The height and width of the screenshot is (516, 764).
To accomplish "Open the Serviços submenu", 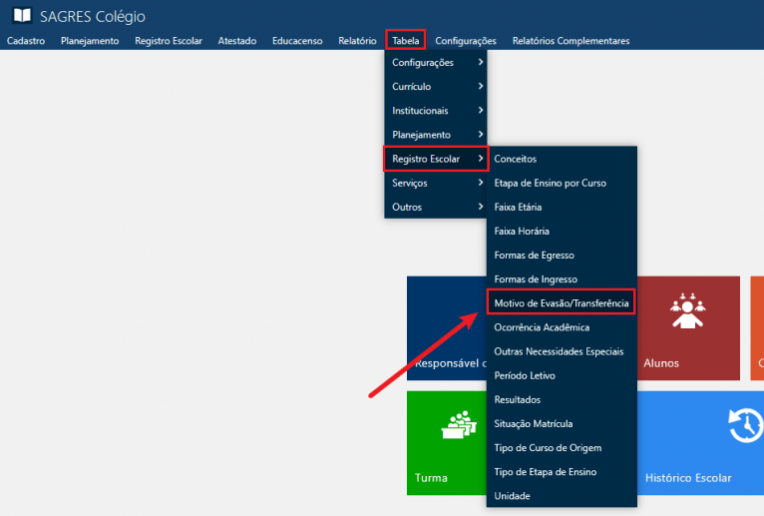I will click(436, 183).
